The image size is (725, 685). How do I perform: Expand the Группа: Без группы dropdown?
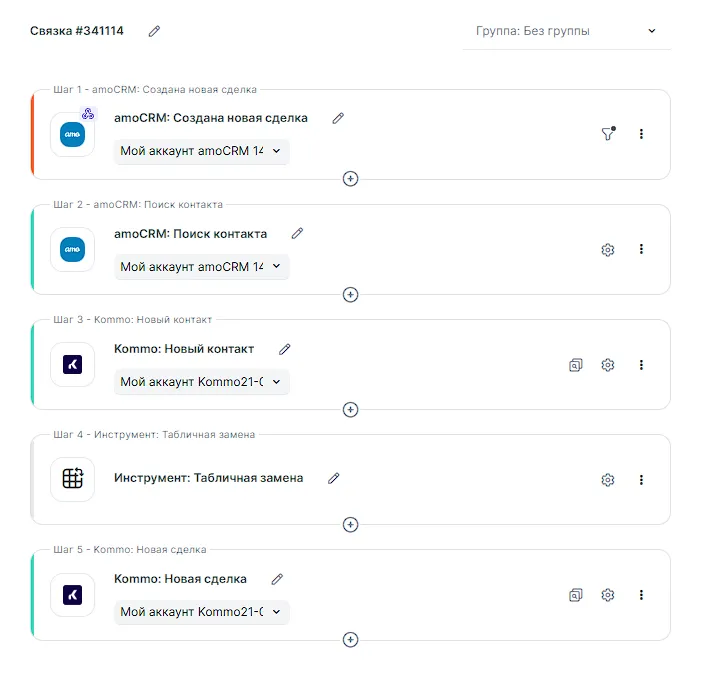(566, 31)
